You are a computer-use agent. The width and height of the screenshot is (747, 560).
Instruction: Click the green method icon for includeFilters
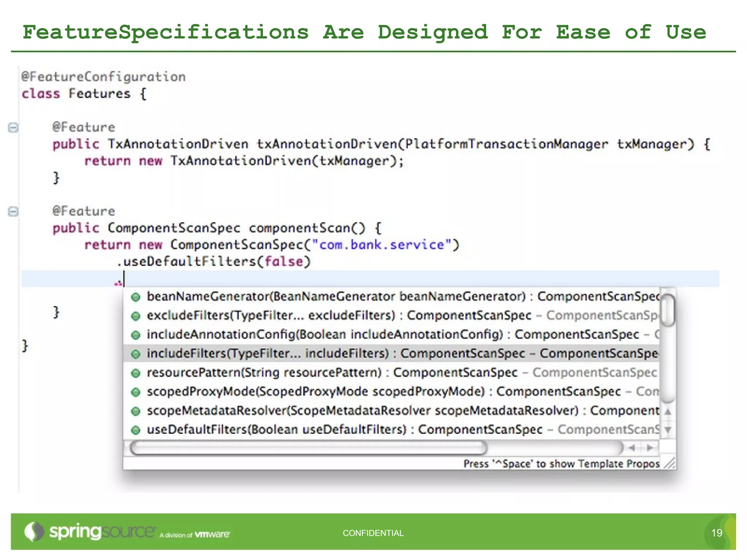(x=136, y=354)
